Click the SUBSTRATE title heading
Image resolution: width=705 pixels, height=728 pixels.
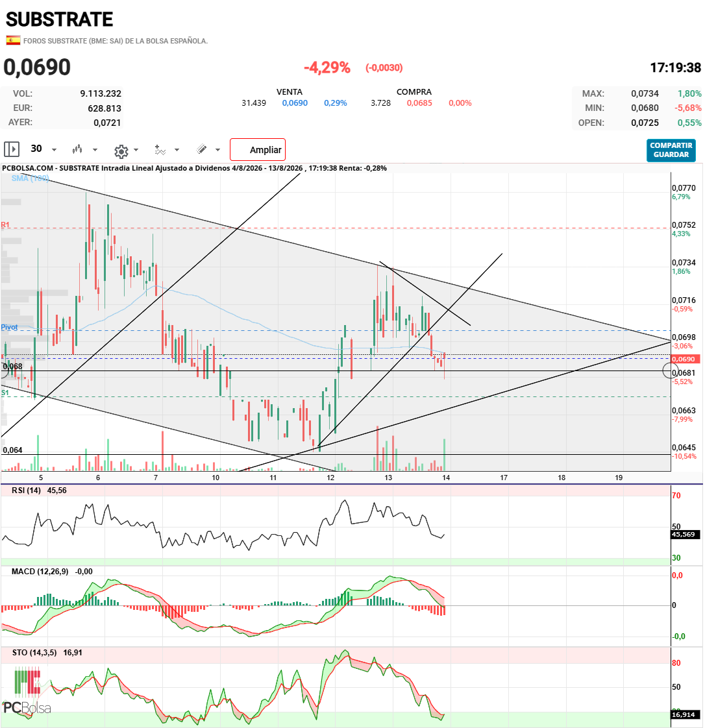pos(60,19)
